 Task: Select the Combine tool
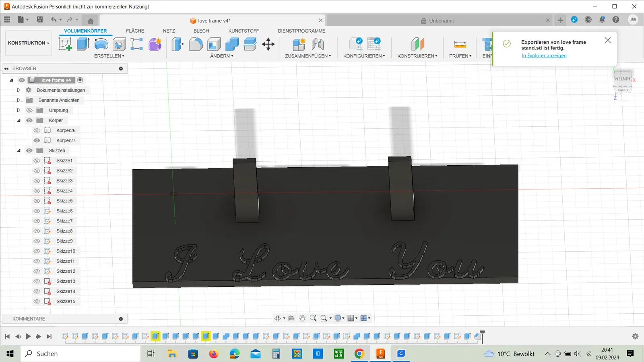[x=232, y=44]
